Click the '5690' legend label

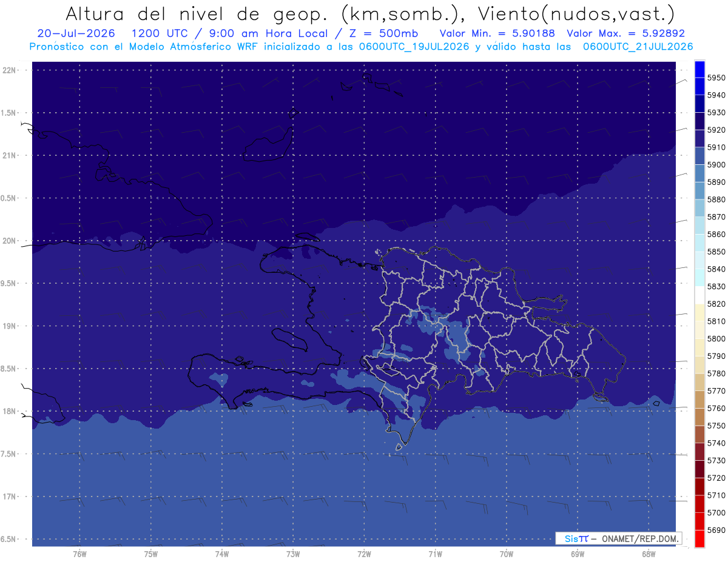tap(716, 531)
